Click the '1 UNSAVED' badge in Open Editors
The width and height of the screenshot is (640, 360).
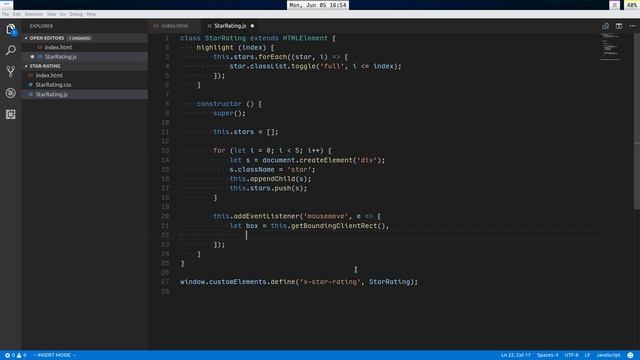(x=80, y=38)
